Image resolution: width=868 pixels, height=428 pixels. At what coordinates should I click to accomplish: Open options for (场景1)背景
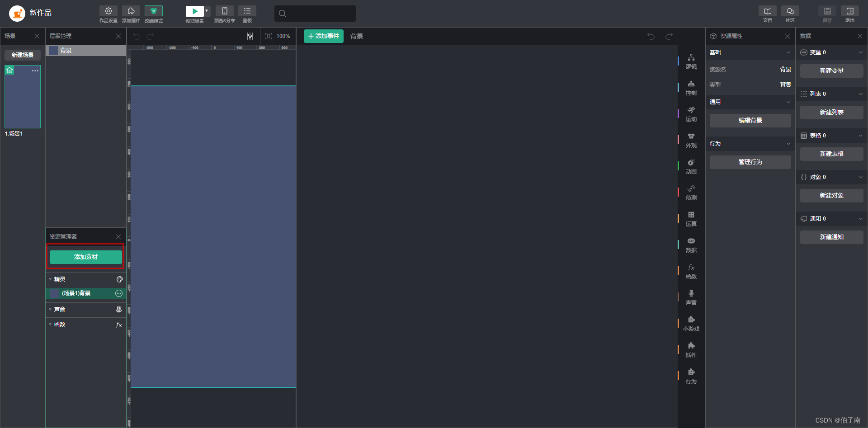(x=119, y=293)
